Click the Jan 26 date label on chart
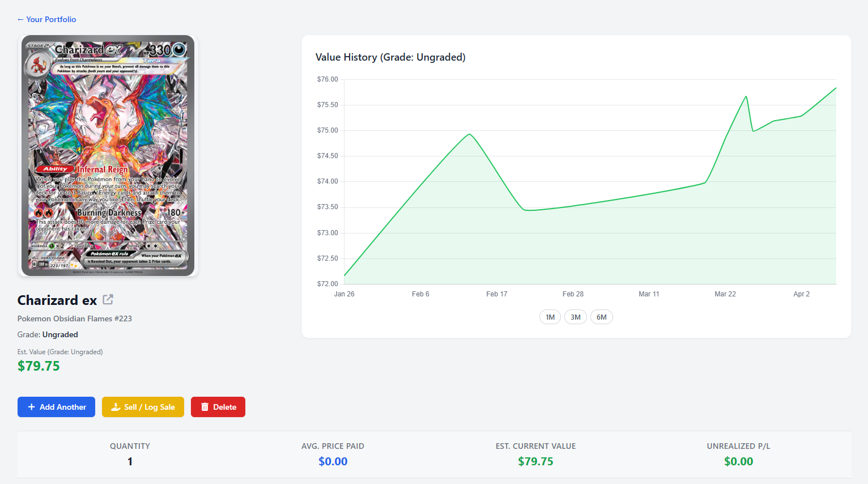Screen dimensions: 868x484 [x=344, y=294]
